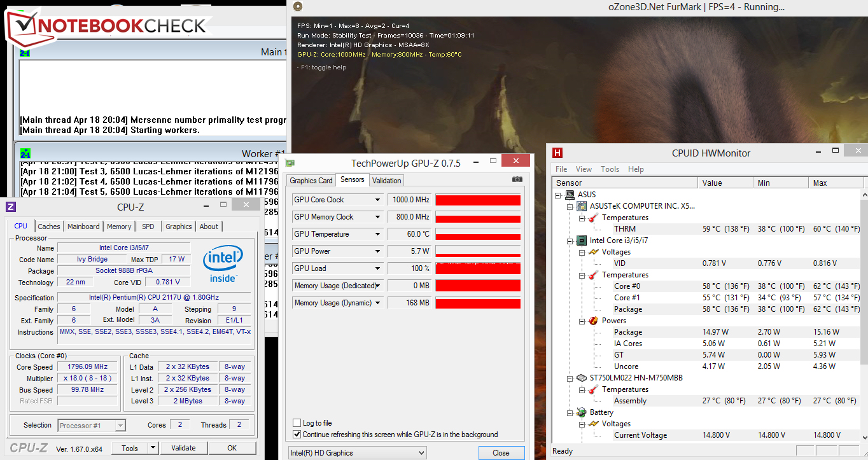The width and height of the screenshot is (868, 460).
Task: Open the Validation tab in GPU-Z
Action: coord(387,181)
